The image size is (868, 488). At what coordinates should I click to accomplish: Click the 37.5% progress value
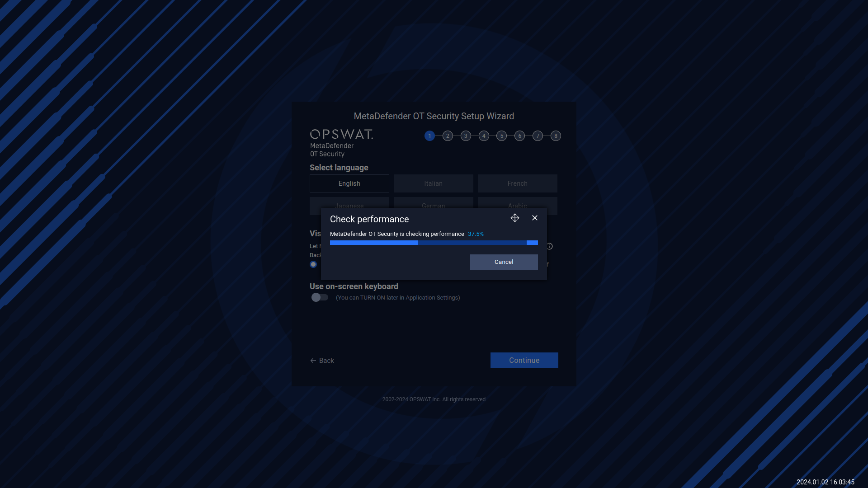coord(476,234)
